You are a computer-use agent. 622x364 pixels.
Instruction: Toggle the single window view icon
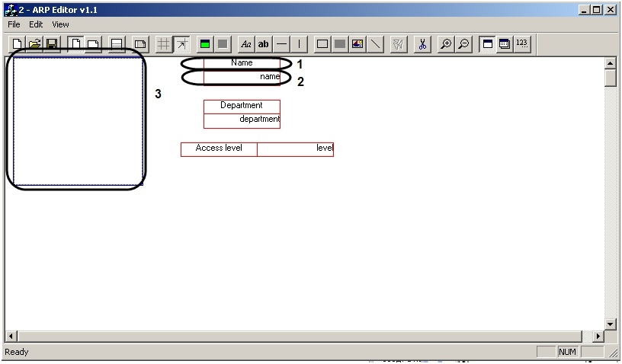click(x=487, y=44)
